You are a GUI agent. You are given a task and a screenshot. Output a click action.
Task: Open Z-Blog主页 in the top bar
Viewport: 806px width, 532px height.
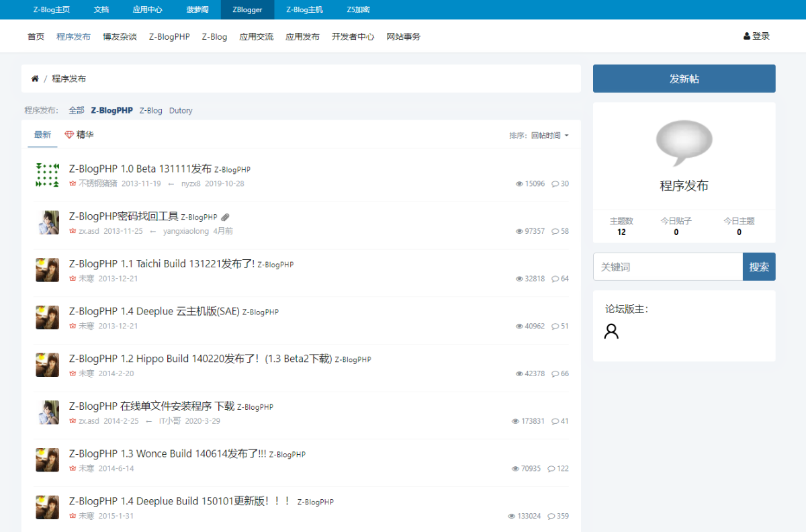pyautogui.click(x=52, y=9)
